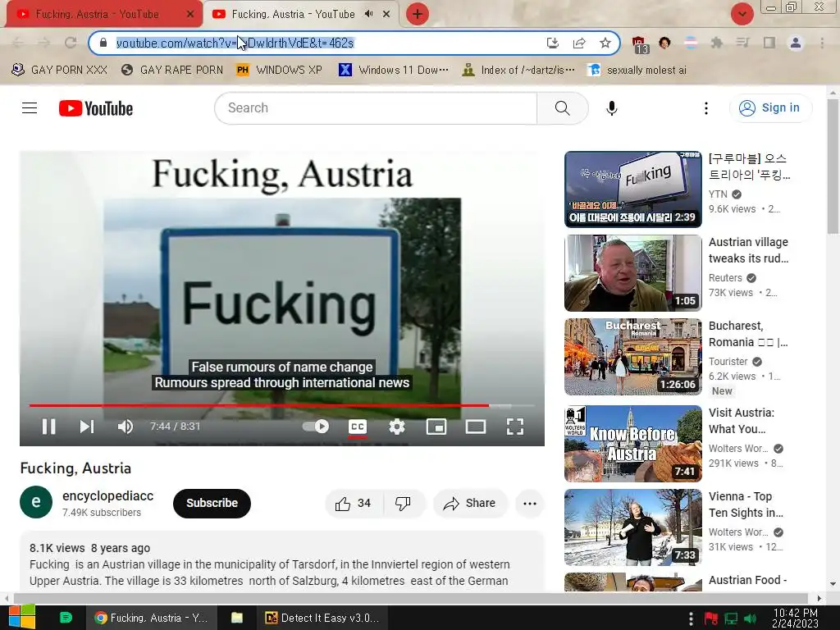Open the Visit Austria: What You… title

pos(742,421)
